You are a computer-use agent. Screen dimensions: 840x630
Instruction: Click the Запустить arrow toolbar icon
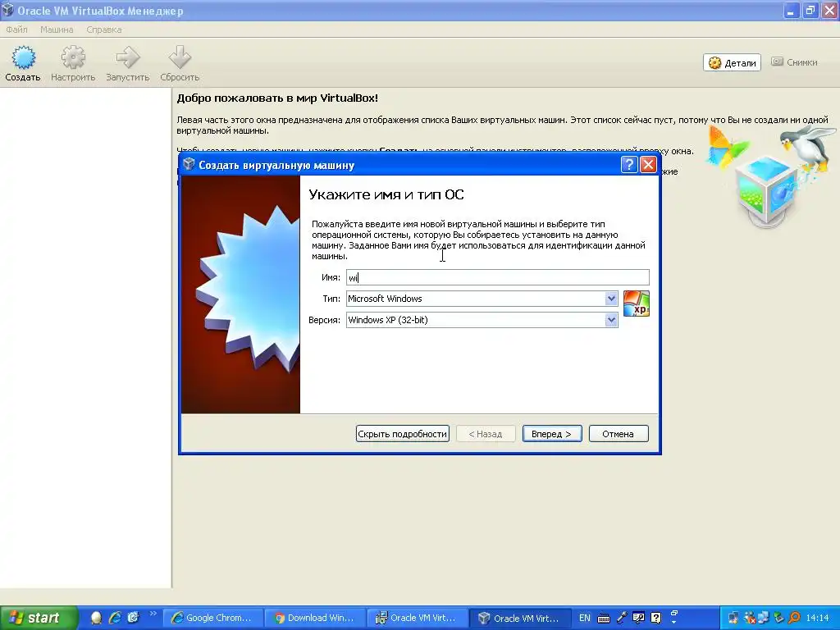click(127, 63)
